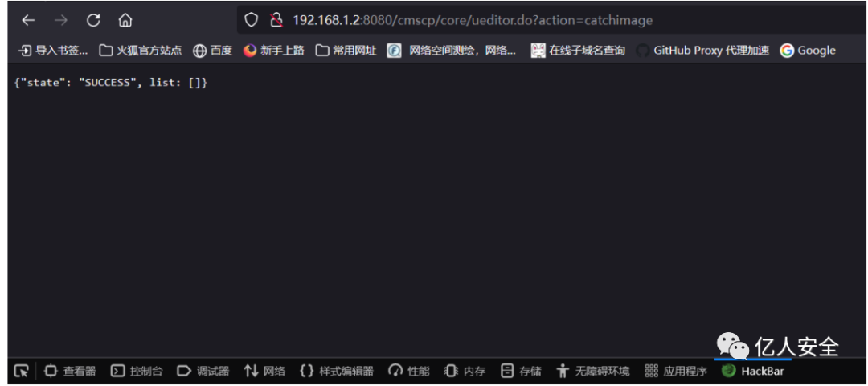This screenshot has width=868, height=386.
Task: Open the HackBar devtools tab
Action: 753,371
